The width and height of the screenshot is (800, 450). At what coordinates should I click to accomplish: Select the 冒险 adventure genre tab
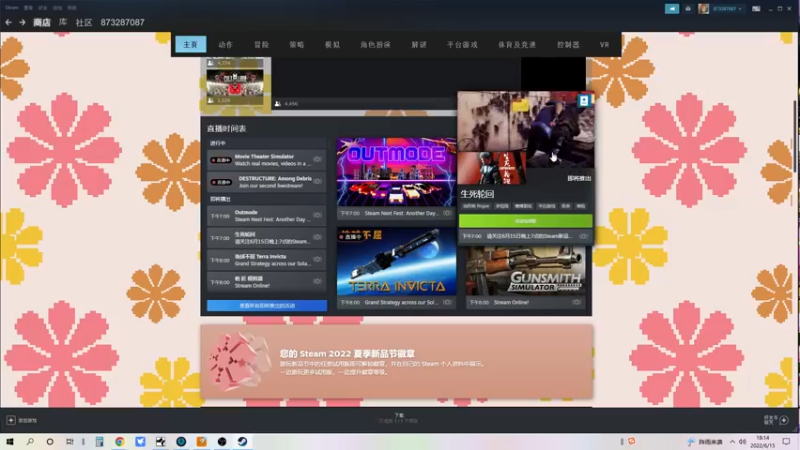(261, 44)
